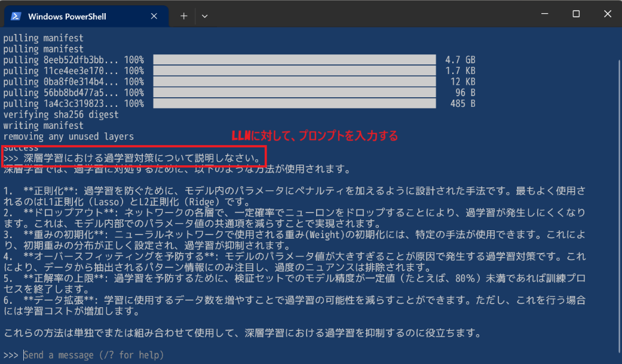Click the '**正則化**' list heading
The image size is (622, 364).
[48, 191]
